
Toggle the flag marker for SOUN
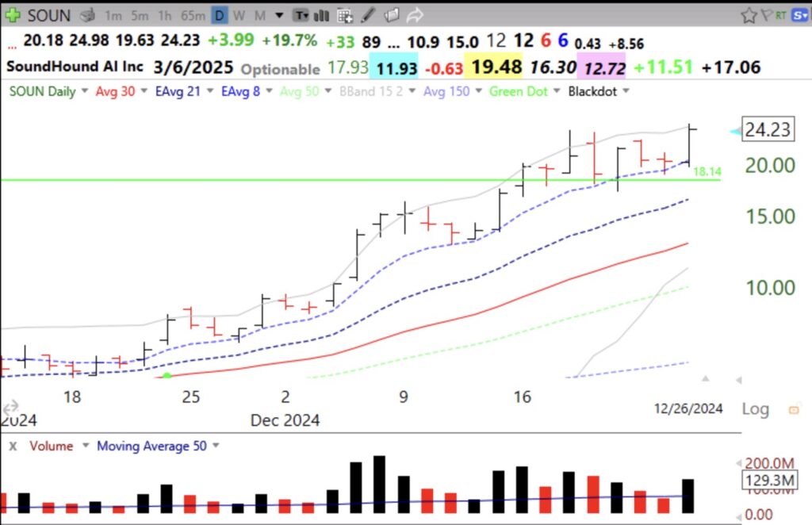click(768, 14)
